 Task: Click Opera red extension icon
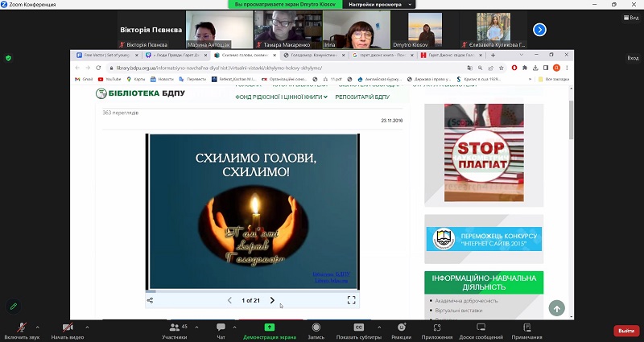coord(514,68)
